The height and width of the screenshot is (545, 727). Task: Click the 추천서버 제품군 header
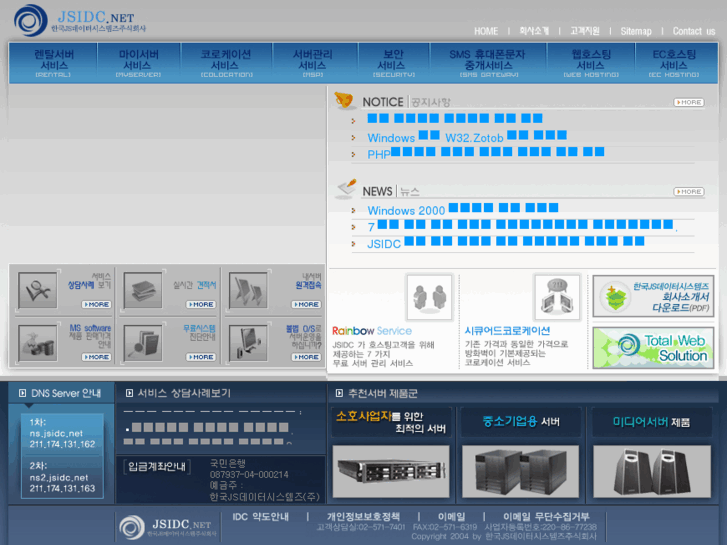pos(377,393)
